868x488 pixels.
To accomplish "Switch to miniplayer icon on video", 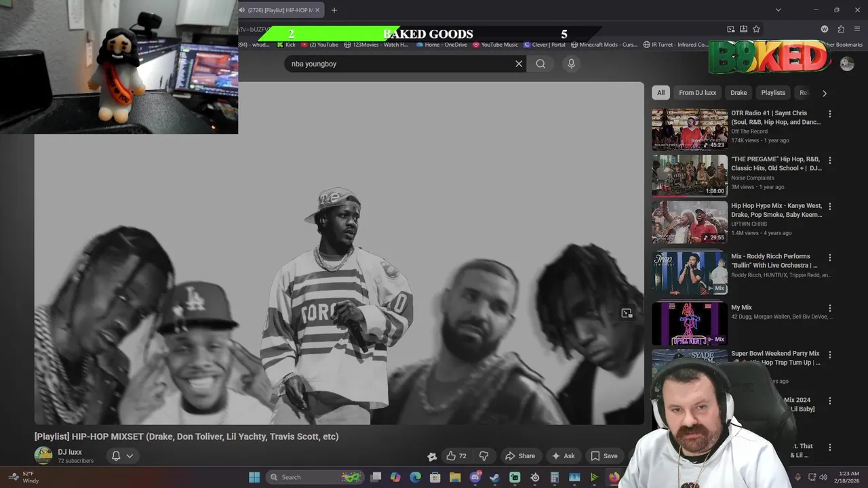I will [x=627, y=313].
